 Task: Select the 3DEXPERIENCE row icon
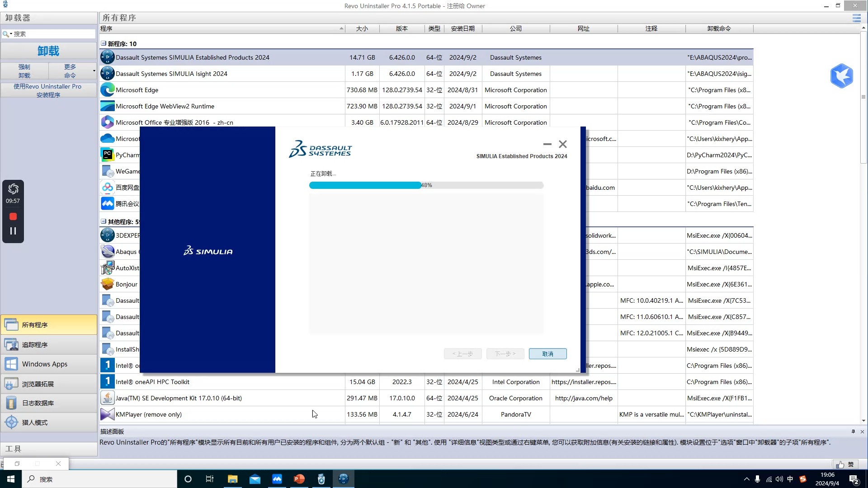point(107,235)
